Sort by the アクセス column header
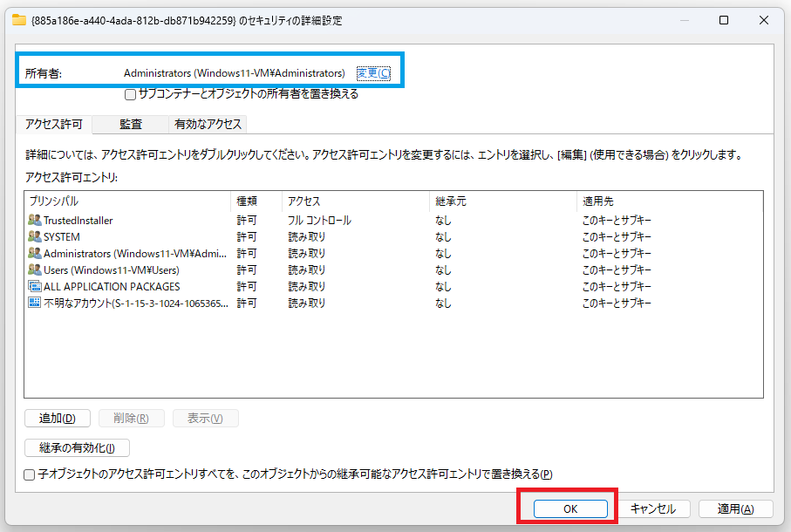Image resolution: width=791 pixels, height=532 pixels. pos(356,201)
